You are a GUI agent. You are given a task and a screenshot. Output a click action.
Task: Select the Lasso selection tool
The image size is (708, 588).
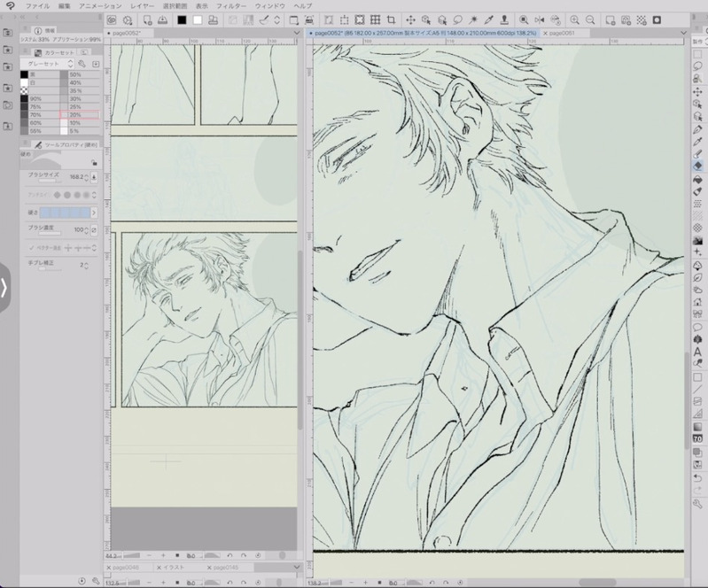tap(698, 66)
